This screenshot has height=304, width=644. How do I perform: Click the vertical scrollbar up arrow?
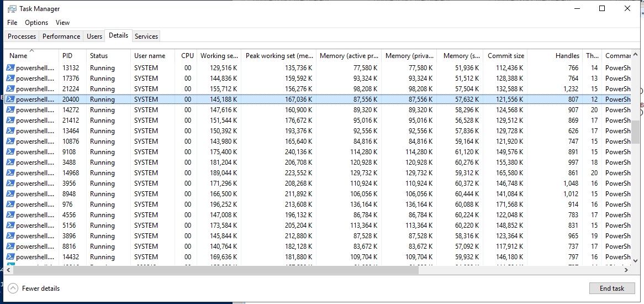tap(635, 54)
